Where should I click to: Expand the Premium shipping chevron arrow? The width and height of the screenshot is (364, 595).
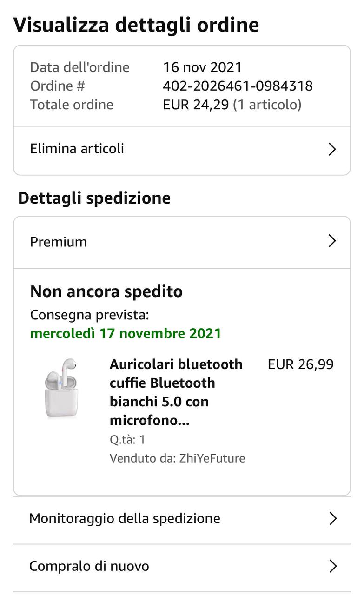coord(332,241)
